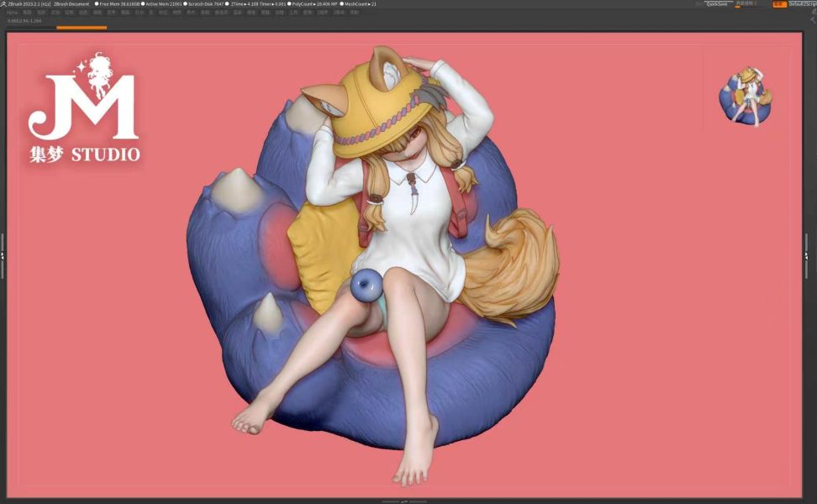Click the model thumbnail preview in the canvas corner
The height and width of the screenshot is (504, 817).
[746, 97]
